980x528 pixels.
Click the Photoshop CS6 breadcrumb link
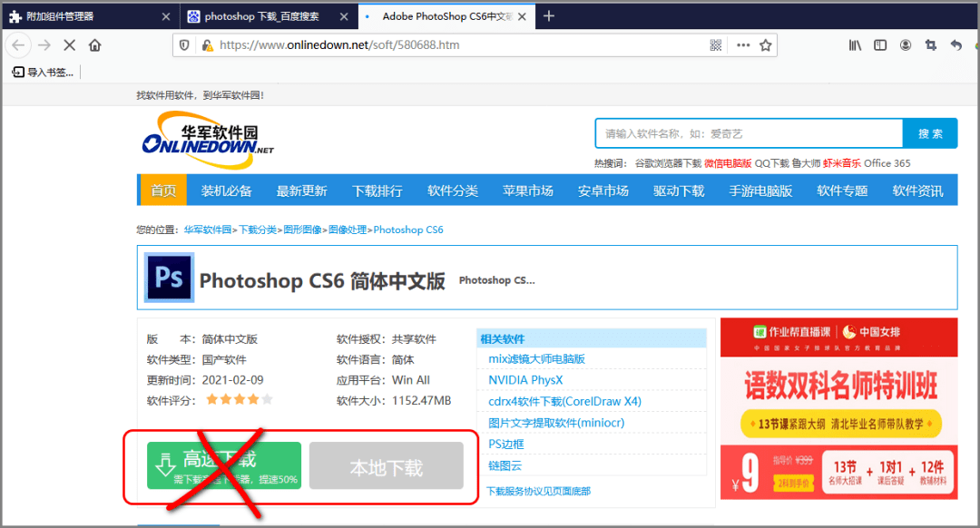(x=408, y=230)
